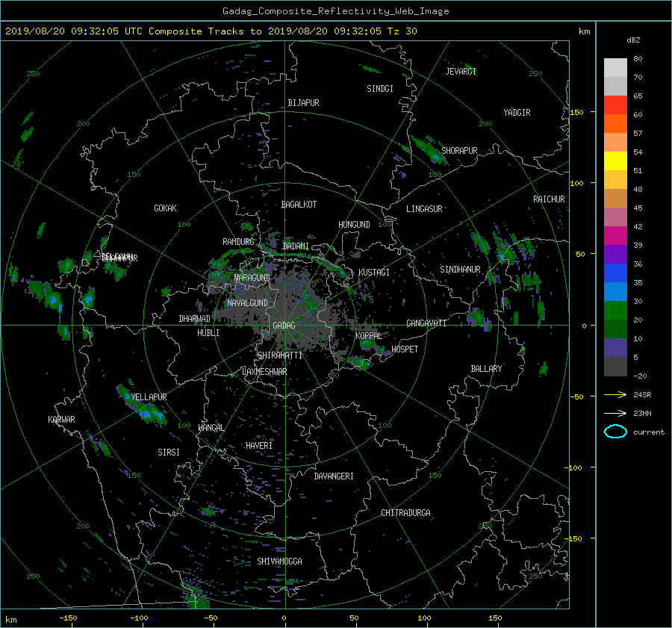This screenshot has height=628, width=672.
Task: Click the blue 36 dBZ legend swatch
Action: (x=615, y=273)
